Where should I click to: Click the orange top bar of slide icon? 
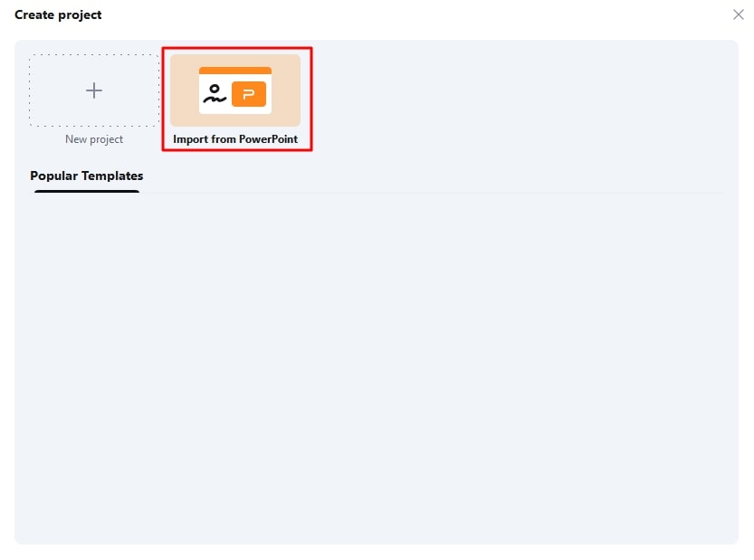tap(235, 71)
